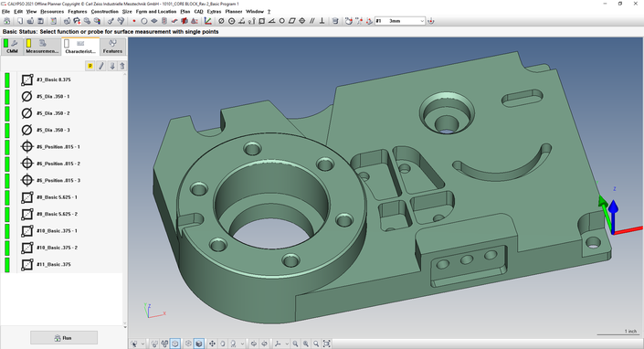Expand the view orientation dropdown arrow
The height and width of the screenshot is (349, 644).
click(242, 344)
